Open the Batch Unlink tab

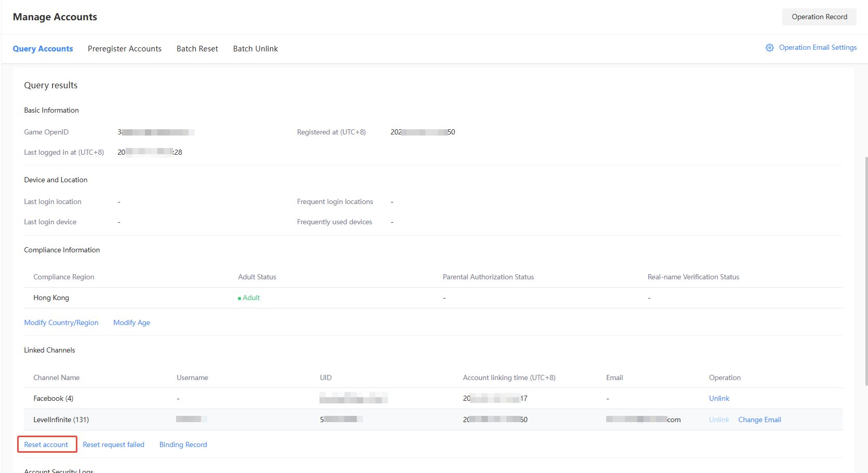coord(255,49)
